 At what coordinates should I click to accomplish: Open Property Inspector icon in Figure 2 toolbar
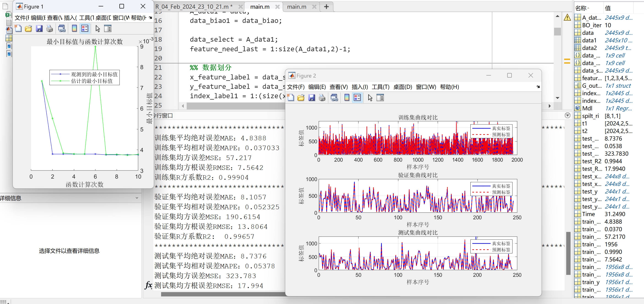(380, 98)
